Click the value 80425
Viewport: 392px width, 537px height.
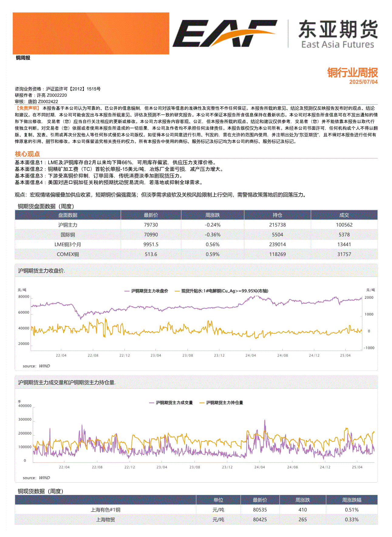pos(260,519)
